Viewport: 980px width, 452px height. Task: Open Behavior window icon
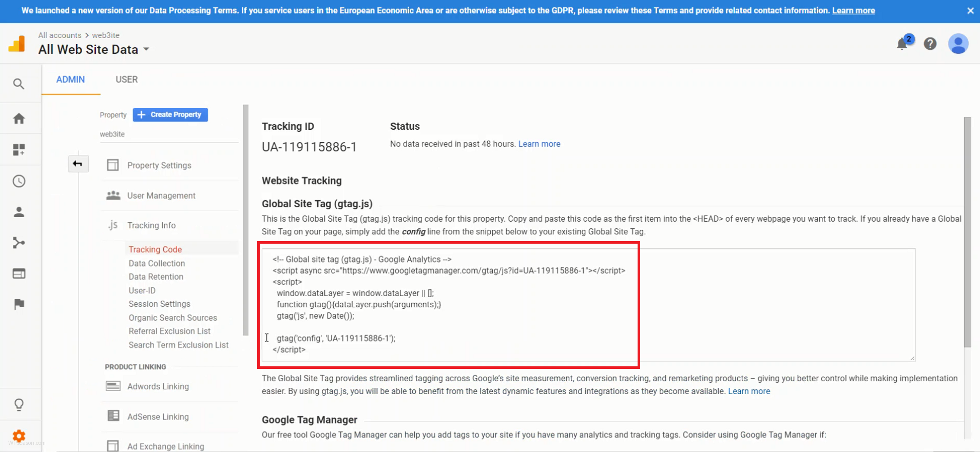coord(19,273)
